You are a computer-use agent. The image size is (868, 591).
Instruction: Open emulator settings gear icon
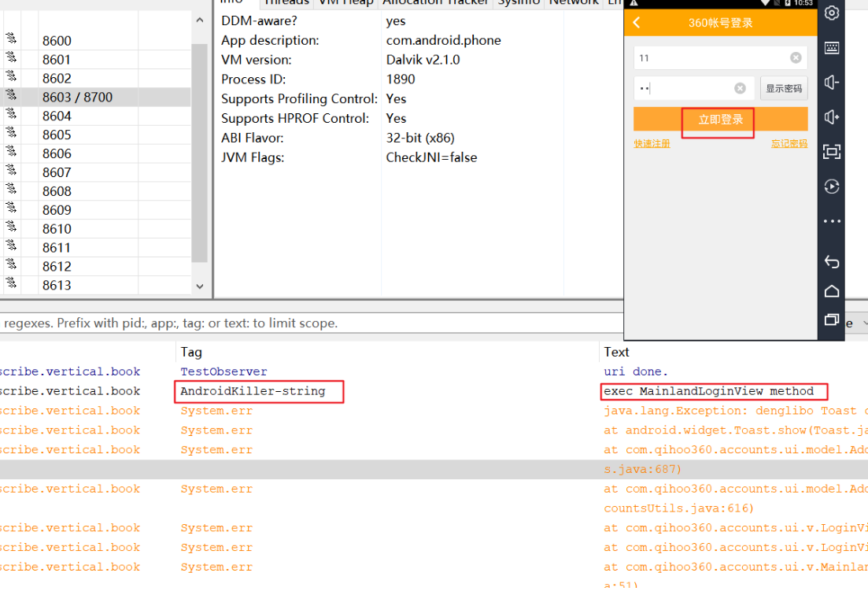click(x=832, y=13)
